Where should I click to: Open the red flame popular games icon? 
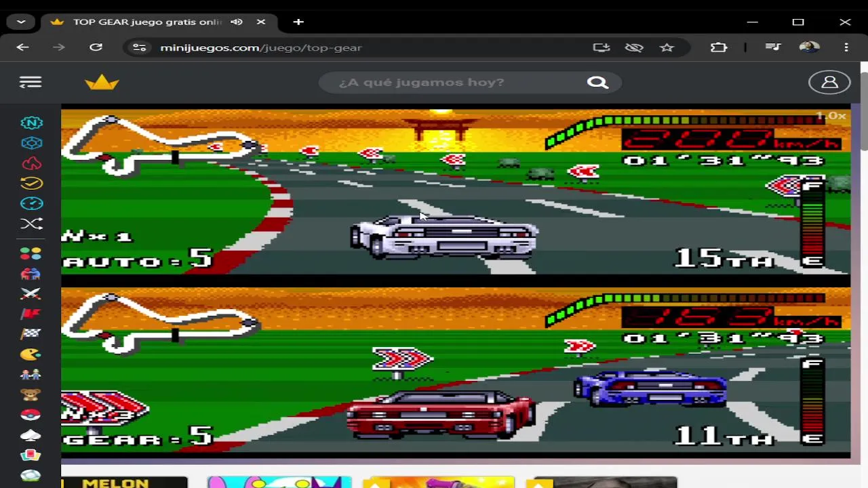(31, 163)
